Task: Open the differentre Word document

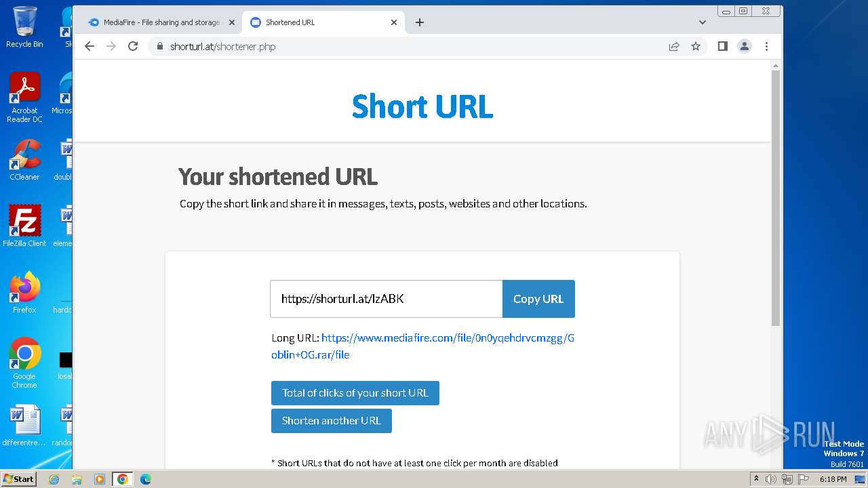Action: point(24,426)
